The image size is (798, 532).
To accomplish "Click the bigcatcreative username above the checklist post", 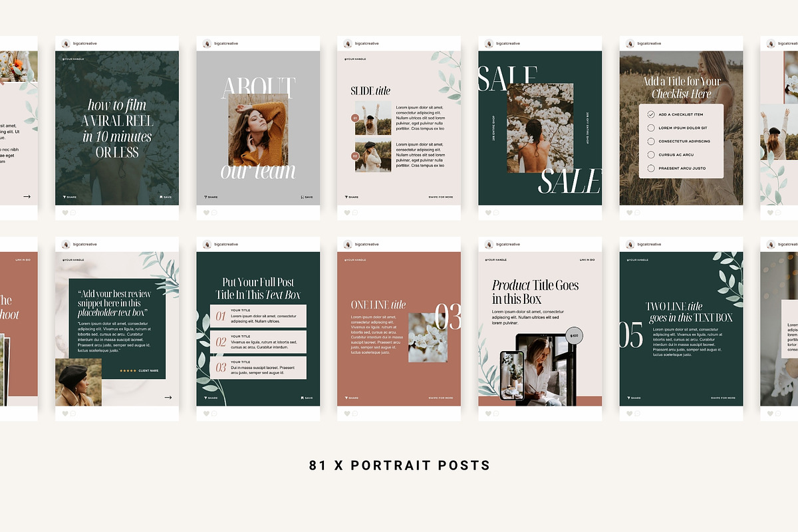I will (649, 44).
